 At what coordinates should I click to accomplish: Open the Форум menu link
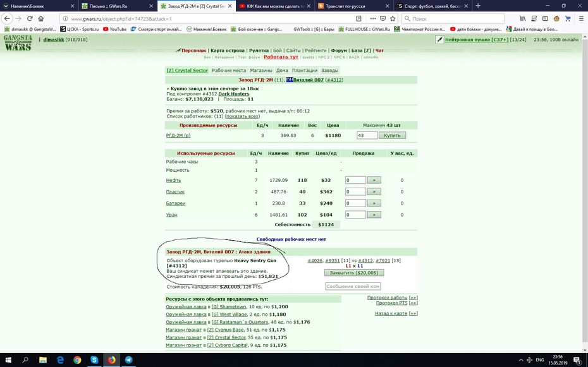(x=339, y=50)
